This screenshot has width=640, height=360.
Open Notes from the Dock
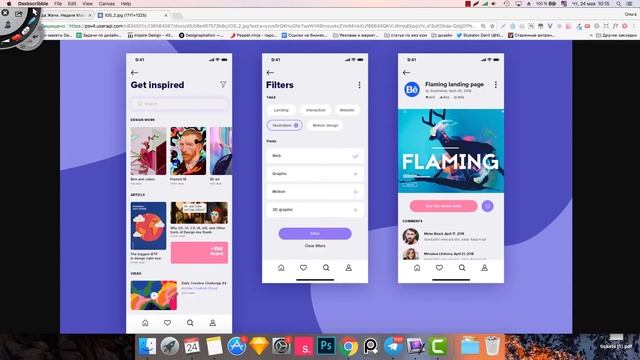214,346
